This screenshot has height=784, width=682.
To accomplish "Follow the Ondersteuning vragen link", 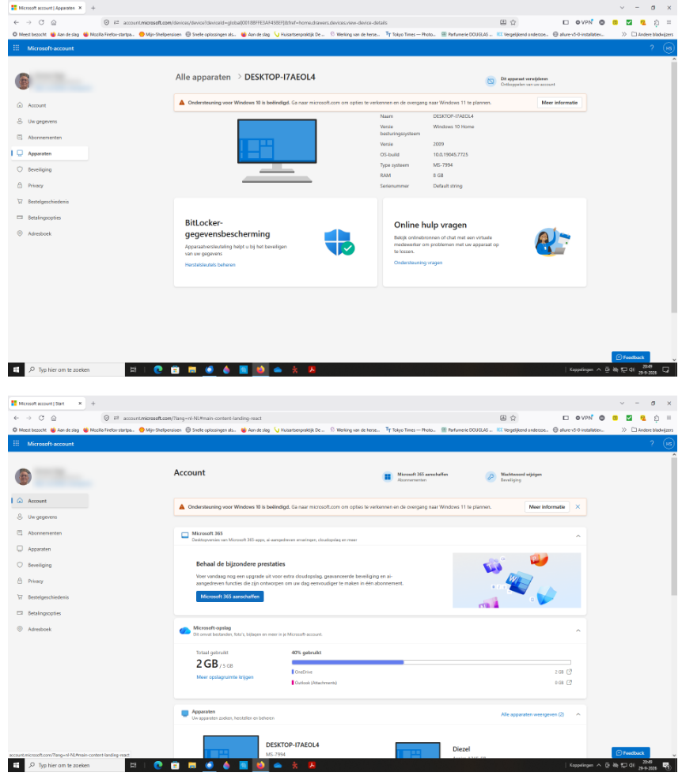I will tap(418, 263).
